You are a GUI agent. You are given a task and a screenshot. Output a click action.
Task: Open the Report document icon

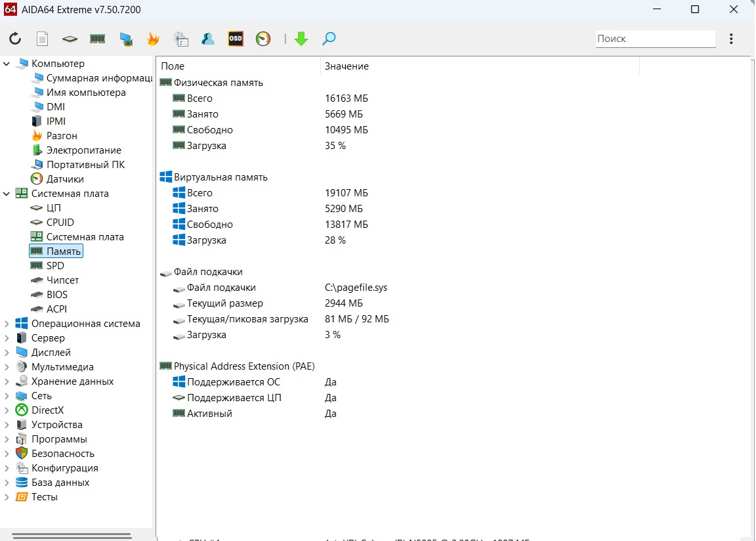[43, 39]
